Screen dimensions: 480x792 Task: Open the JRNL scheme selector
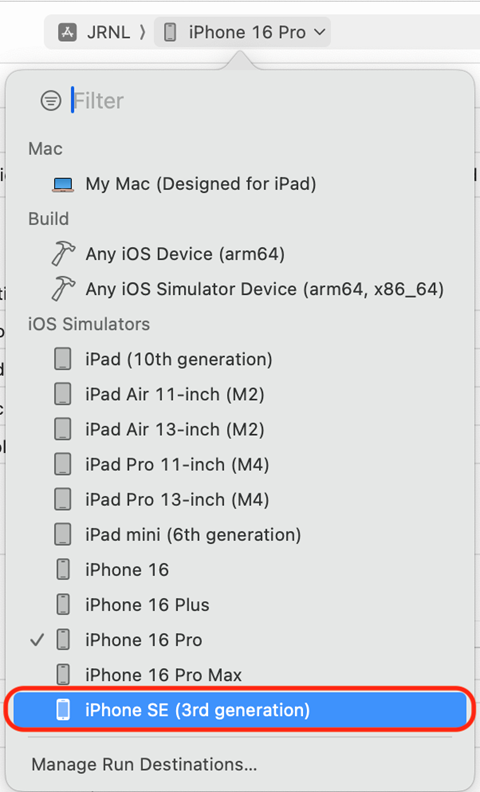click(95, 32)
